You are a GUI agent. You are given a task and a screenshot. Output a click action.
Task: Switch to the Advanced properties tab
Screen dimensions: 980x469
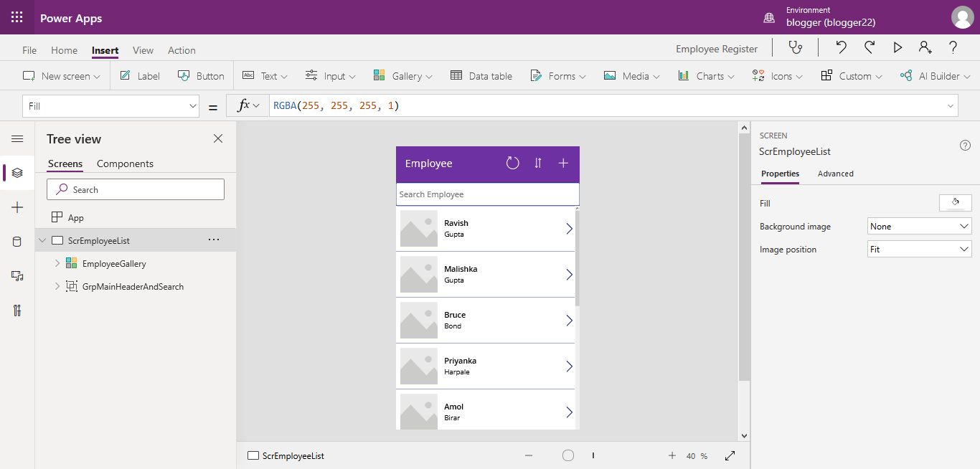pos(836,174)
